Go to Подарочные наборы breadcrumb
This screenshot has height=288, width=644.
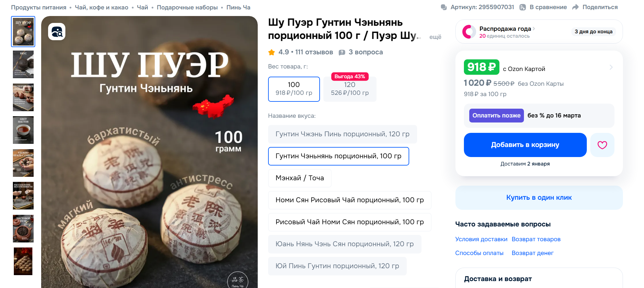(187, 7)
